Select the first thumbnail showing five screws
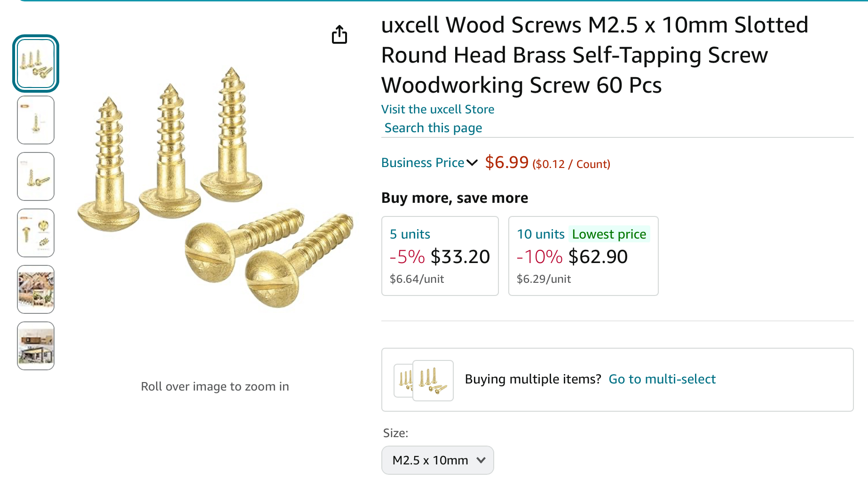868x487 pixels. tap(36, 64)
